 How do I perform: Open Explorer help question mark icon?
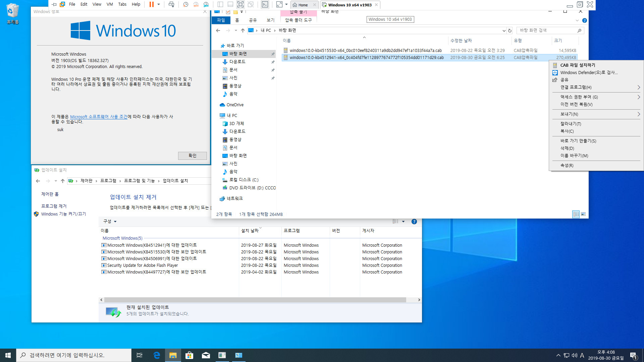coord(585,20)
